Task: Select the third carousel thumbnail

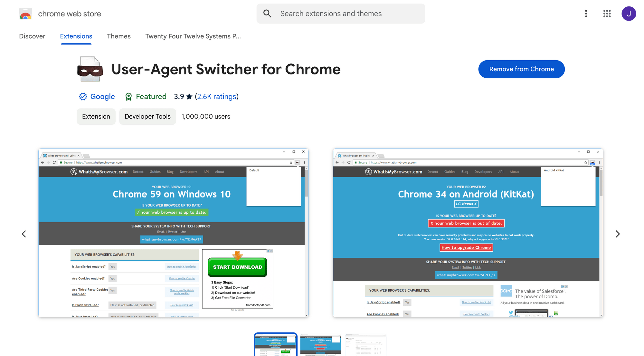Action: click(x=365, y=345)
